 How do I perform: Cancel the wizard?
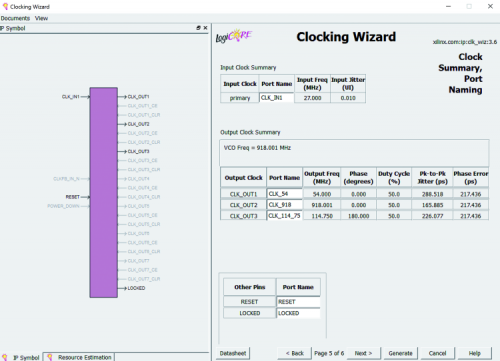point(437,353)
